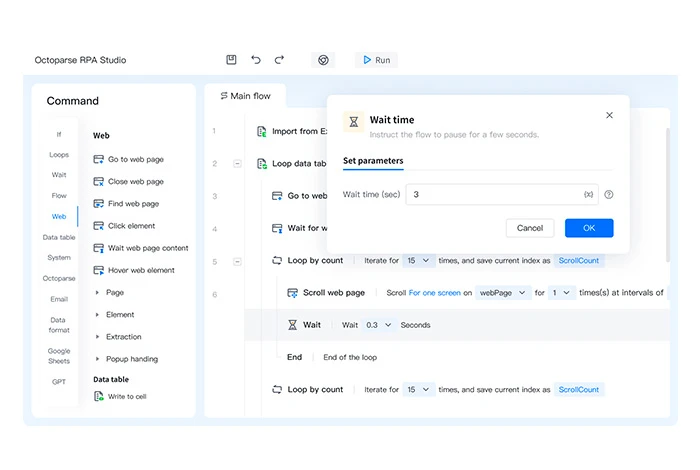Open the Wait seconds 0.3 dropdown
The image size is (700, 470).
click(379, 325)
